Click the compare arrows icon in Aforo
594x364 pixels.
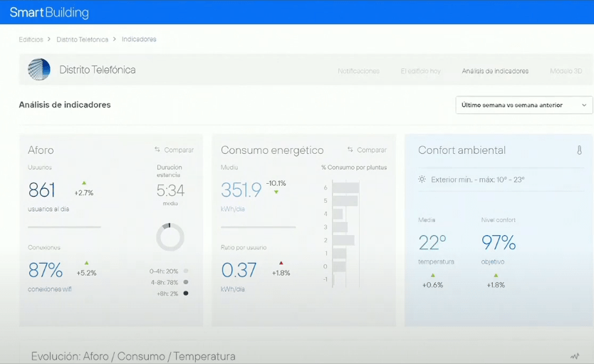point(157,150)
